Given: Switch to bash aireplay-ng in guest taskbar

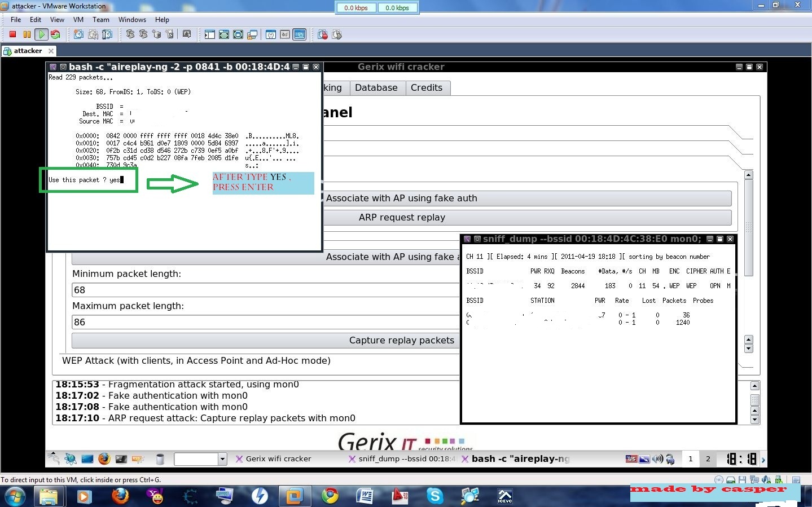Looking at the screenshot, I should point(516,459).
